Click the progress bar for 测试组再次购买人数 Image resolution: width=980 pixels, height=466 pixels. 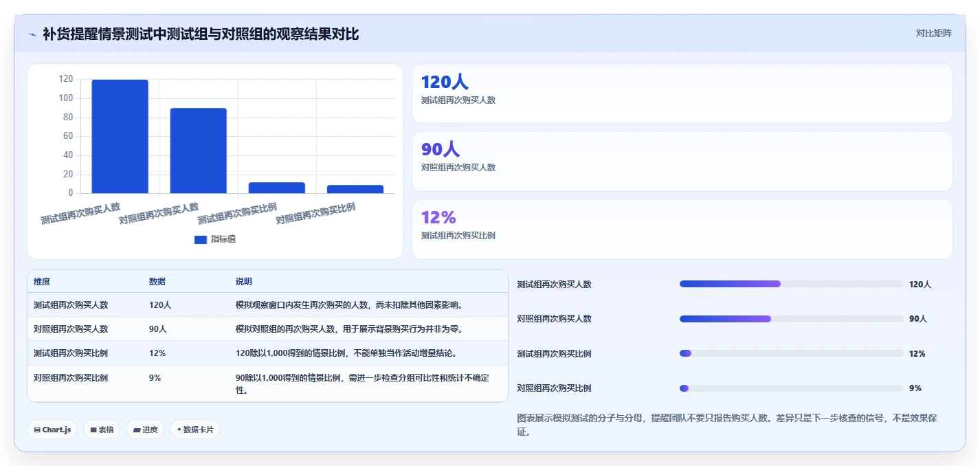pyautogui.click(x=791, y=284)
